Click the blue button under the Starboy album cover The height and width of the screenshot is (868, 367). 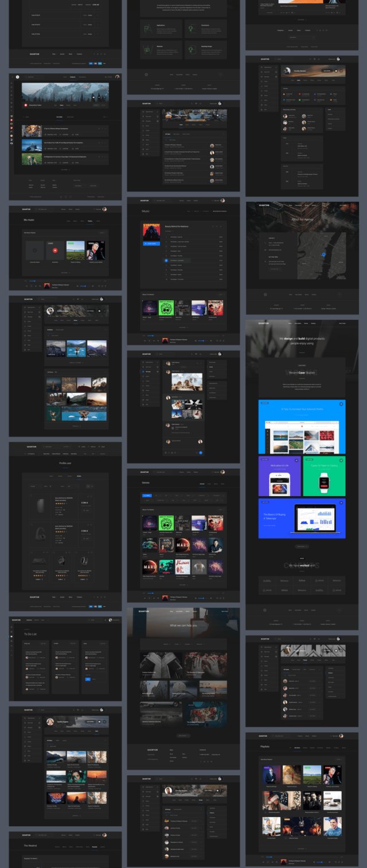click(151, 243)
